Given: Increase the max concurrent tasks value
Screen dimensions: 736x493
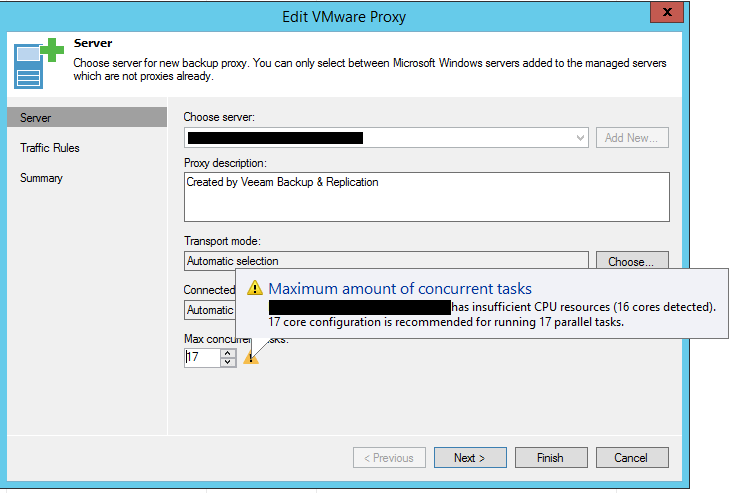Looking at the screenshot, I should pos(228,353).
